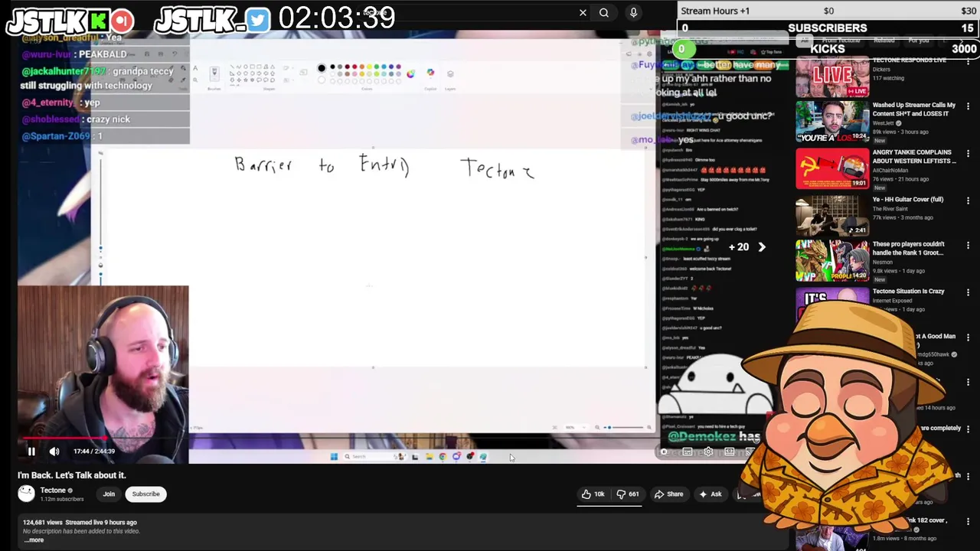
Task: Open the Share option under the video
Action: click(668, 494)
